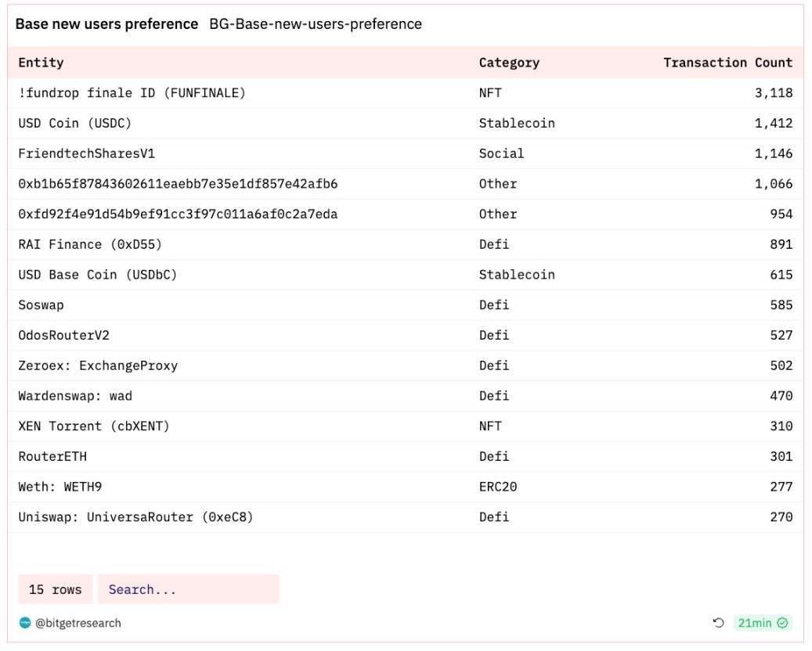The image size is (812, 651).
Task: Select the Weth: WETH9 cell
Action: pos(60,487)
